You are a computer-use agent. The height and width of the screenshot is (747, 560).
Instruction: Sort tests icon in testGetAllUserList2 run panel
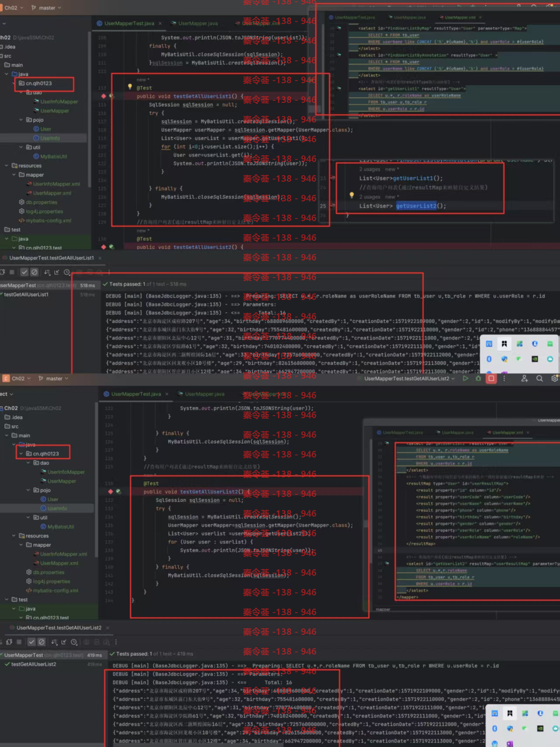[x=54, y=642]
